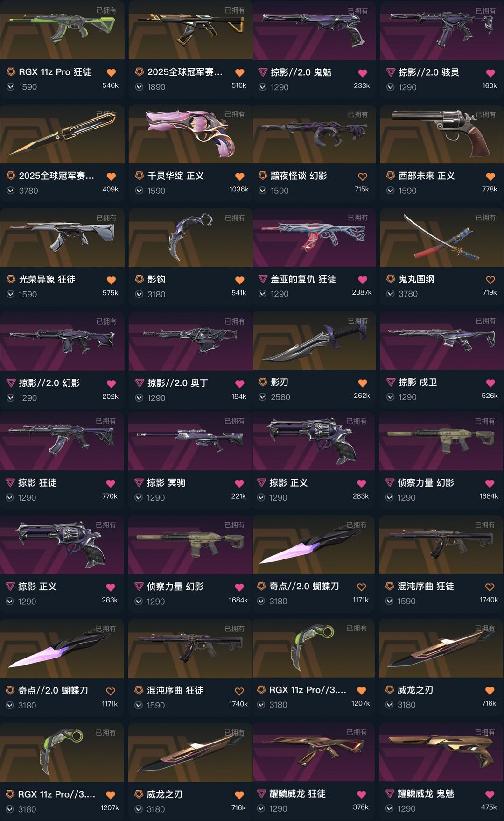The width and height of the screenshot is (504, 821).
Task: Click the VP coin icon under 影钩
Action: click(x=139, y=294)
